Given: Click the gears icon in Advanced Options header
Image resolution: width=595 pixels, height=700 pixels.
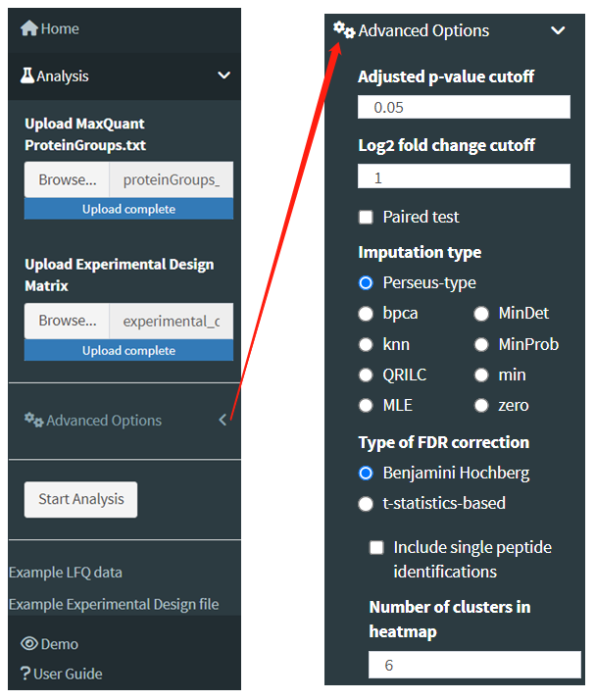Looking at the screenshot, I should pos(343,29).
